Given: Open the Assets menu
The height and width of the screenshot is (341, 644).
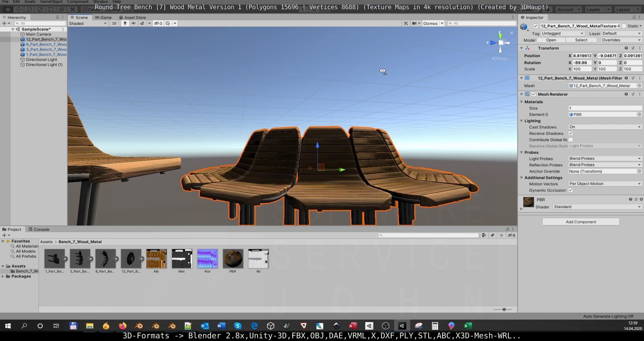Looking at the screenshot, I should click(30, 2).
